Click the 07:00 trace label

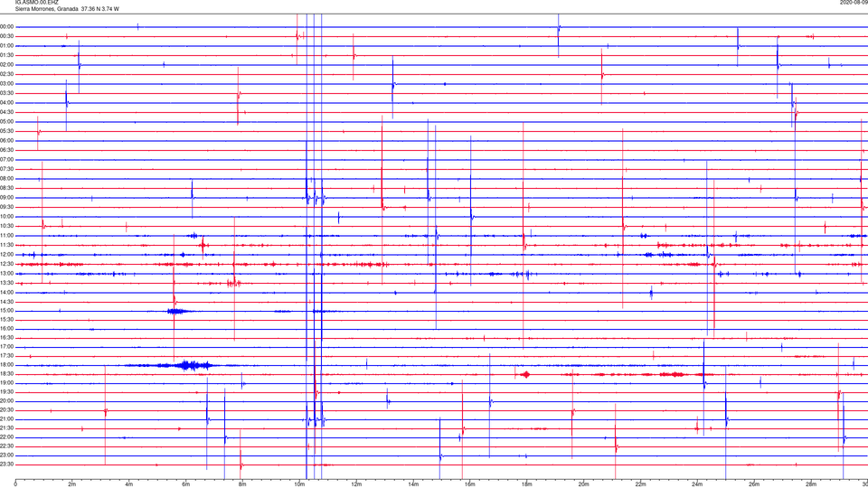(7, 159)
